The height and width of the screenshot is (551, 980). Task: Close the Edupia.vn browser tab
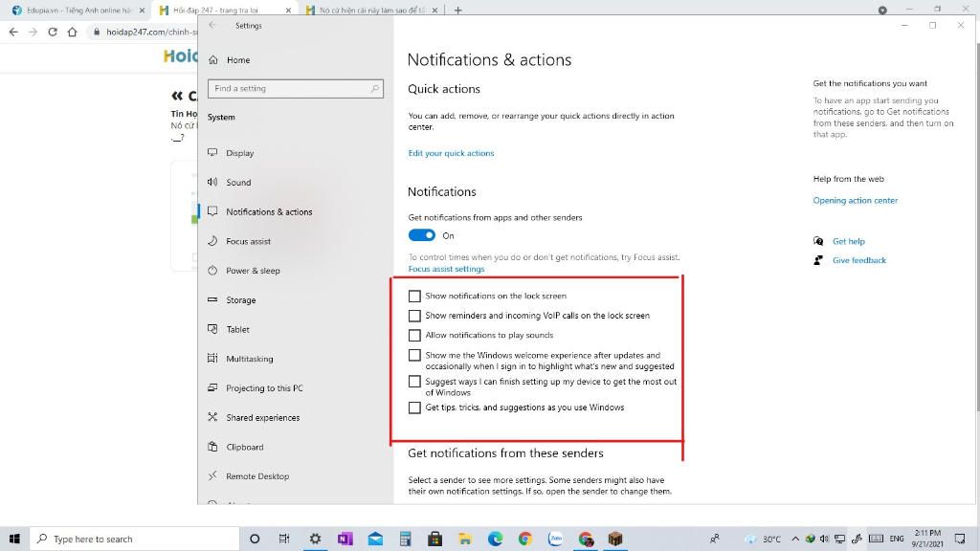(142, 10)
